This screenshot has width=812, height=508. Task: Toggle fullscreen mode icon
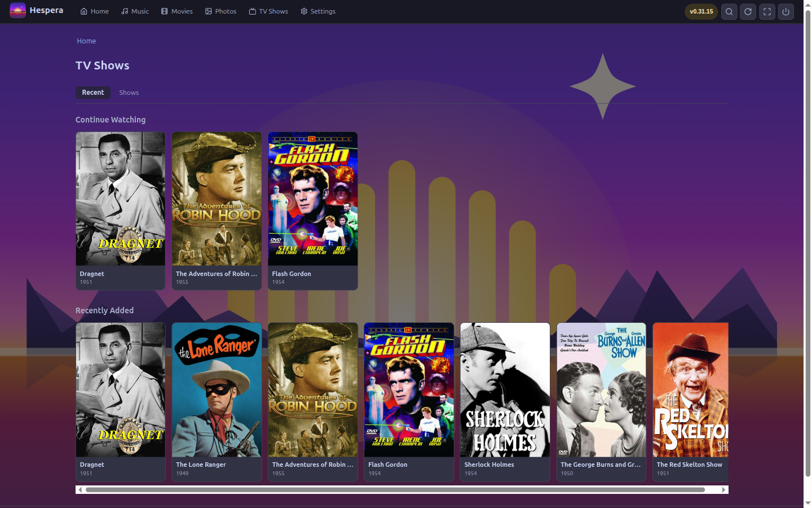(767, 11)
